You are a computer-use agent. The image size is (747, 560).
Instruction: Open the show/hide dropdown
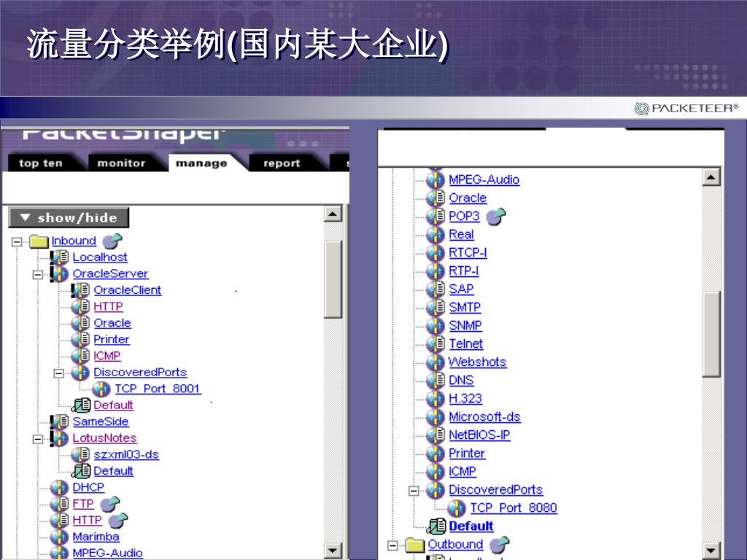coord(69,217)
